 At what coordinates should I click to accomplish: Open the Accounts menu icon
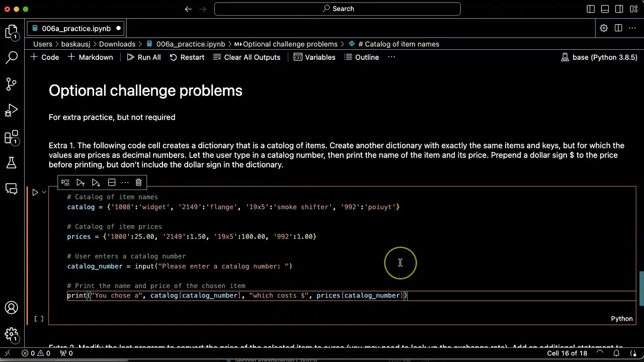pos(12,308)
